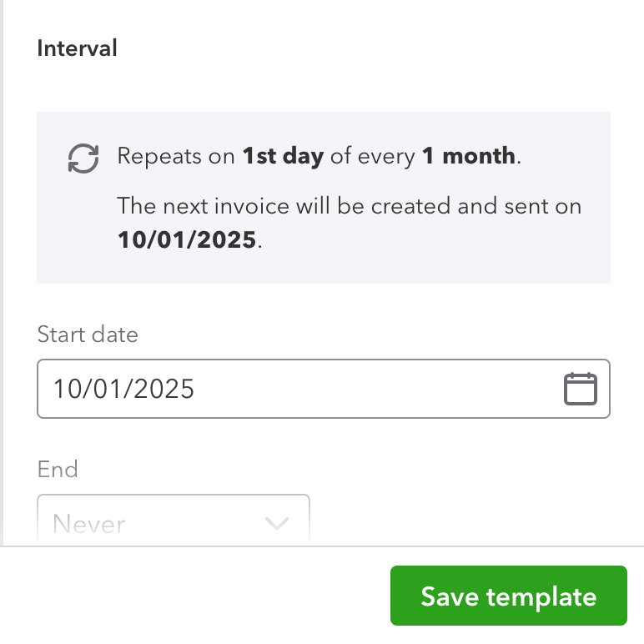
Task: Click the End field label
Action: pyautogui.click(x=58, y=469)
